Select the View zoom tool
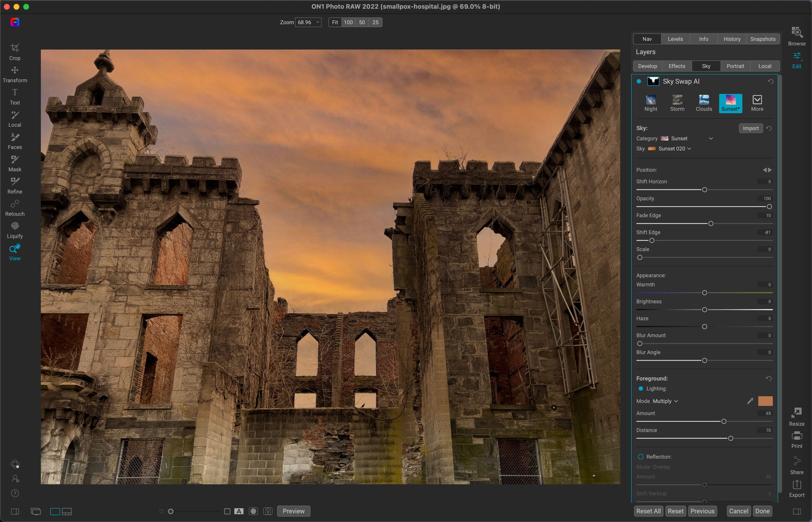This screenshot has height=522, width=812. (15, 253)
